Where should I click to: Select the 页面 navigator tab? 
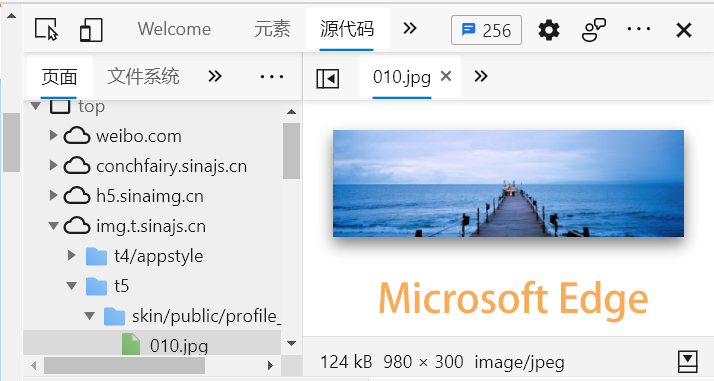coord(59,76)
